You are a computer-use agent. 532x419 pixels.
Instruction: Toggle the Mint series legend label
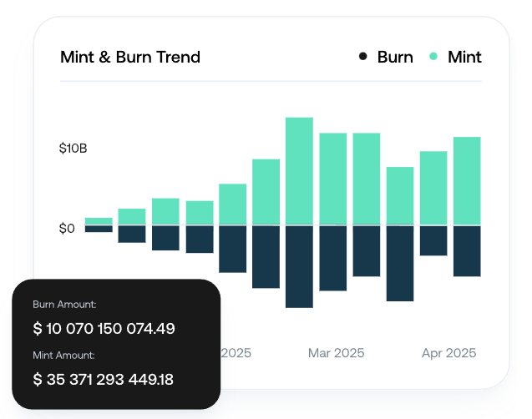point(464,57)
